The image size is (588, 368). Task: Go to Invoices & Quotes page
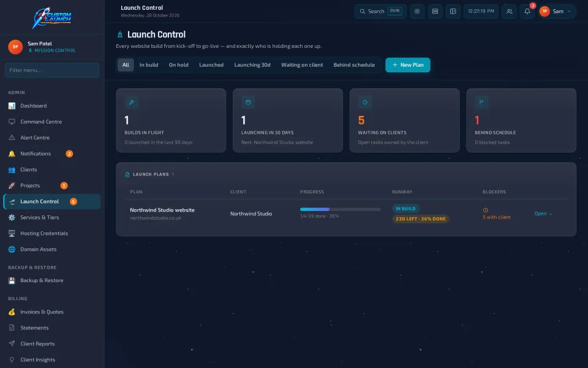point(52,312)
